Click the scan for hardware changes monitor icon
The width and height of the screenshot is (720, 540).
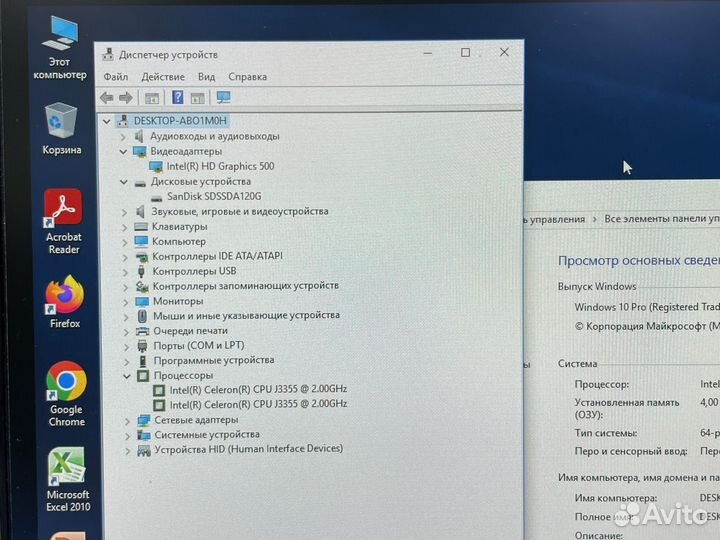[224, 97]
